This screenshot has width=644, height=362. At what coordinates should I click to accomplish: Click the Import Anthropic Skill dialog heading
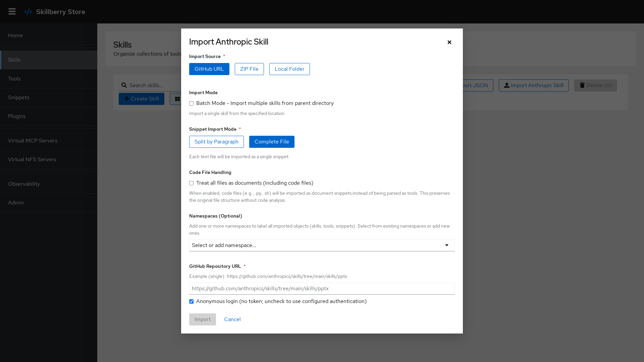pos(229,42)
